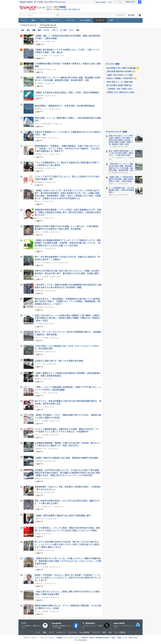This screenshot has height=644, width=161.
Task: Open ライブ in the main navigation bar
Action: click(x=43, y=20)
